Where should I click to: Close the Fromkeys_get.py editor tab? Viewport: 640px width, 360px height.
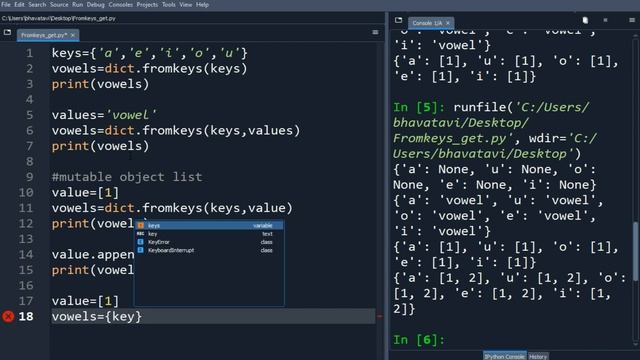[73, 35]
